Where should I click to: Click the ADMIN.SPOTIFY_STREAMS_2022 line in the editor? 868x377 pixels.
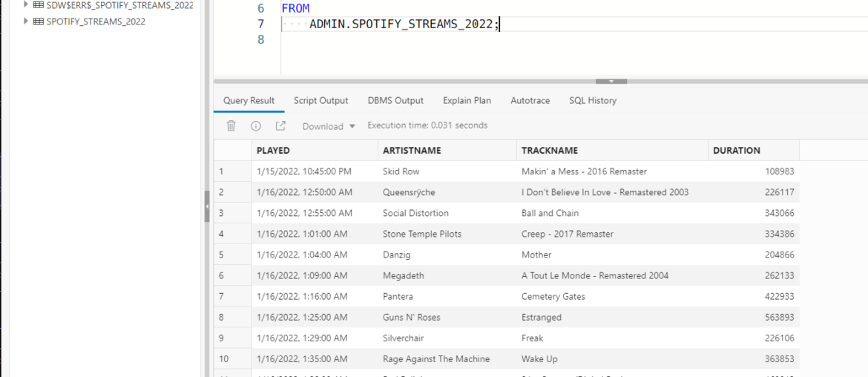click(x=404, y=24)
